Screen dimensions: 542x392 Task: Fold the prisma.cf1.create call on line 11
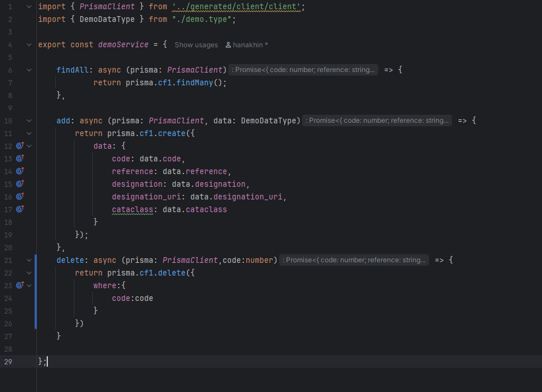tap(29, 134)
